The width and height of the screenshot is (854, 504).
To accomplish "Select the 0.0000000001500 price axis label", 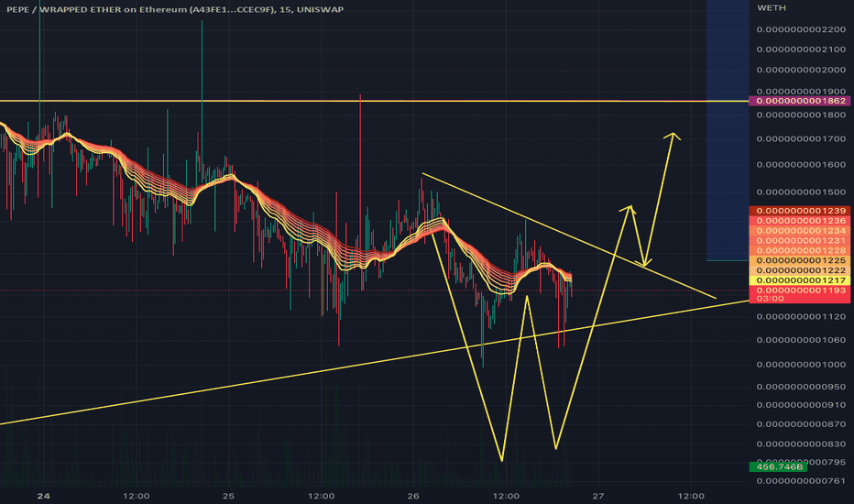I will point(801,192).
